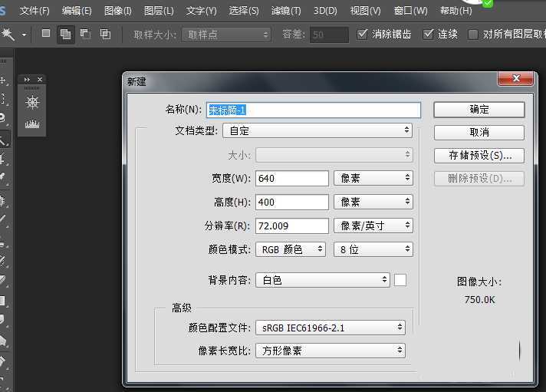Open the 背景内容 dropdown showing 白色
Image resolution: width=546 pixels, height=392 pixels.
(322, 280)
